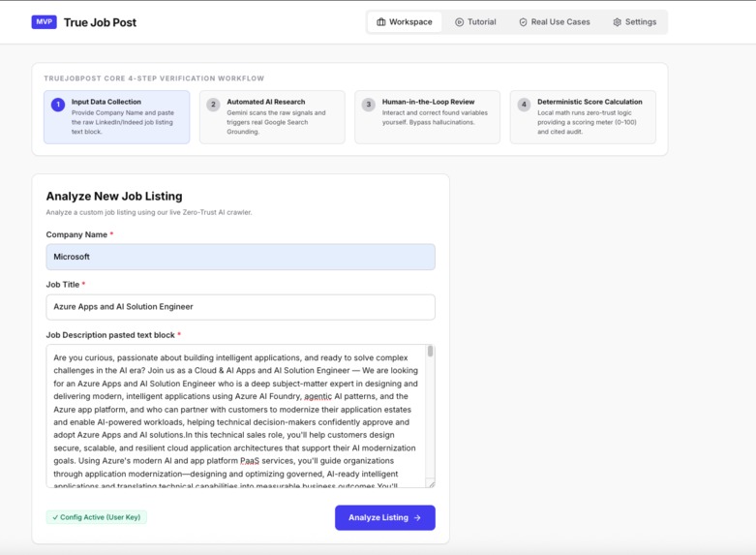756x555 pixels.
Task: Select the Automated AI Research step card
Action: [272, 117]
